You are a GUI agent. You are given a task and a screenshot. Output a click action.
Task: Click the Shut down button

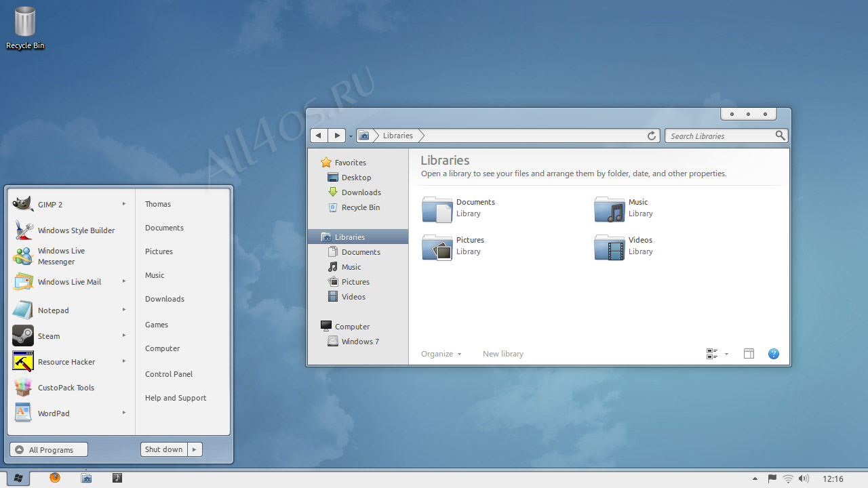tap(164, 449)
